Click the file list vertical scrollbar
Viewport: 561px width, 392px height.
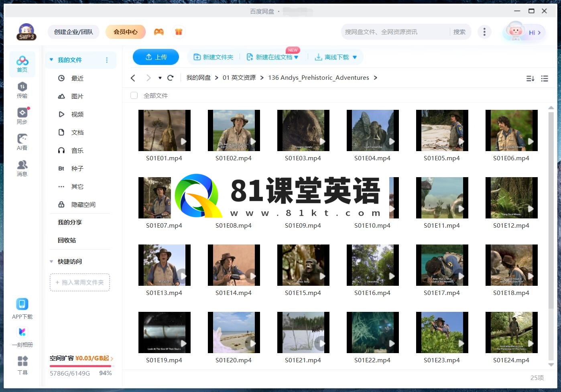pyautogui.click(x=551, y=210)
